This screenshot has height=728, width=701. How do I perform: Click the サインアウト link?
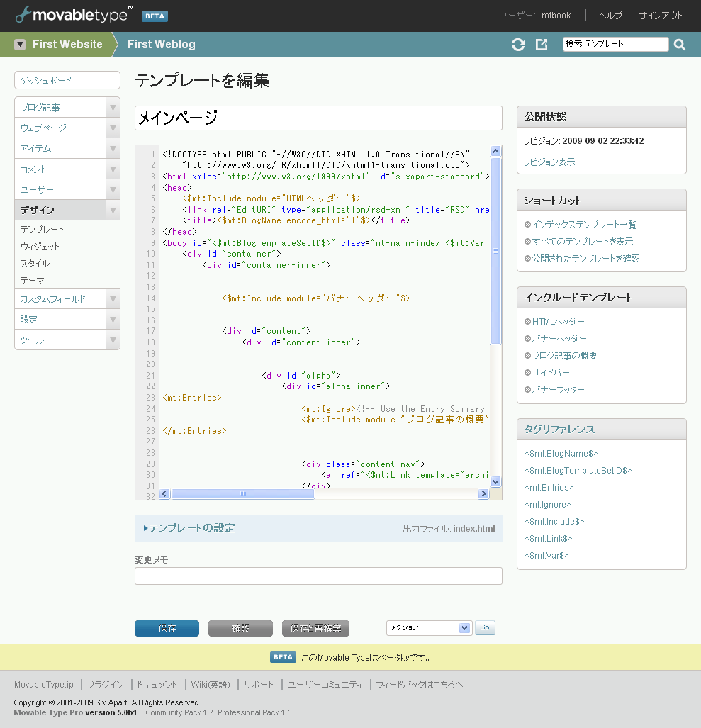tap(660, 16)
